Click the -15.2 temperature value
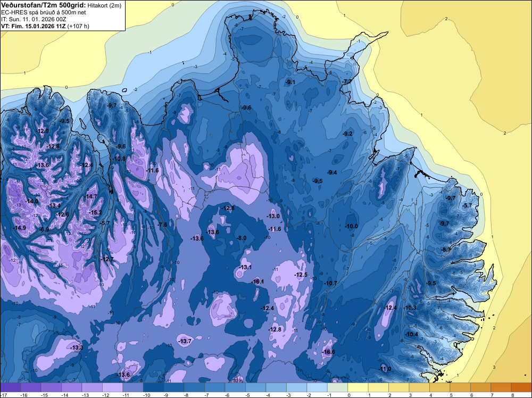 coord(95,213)
